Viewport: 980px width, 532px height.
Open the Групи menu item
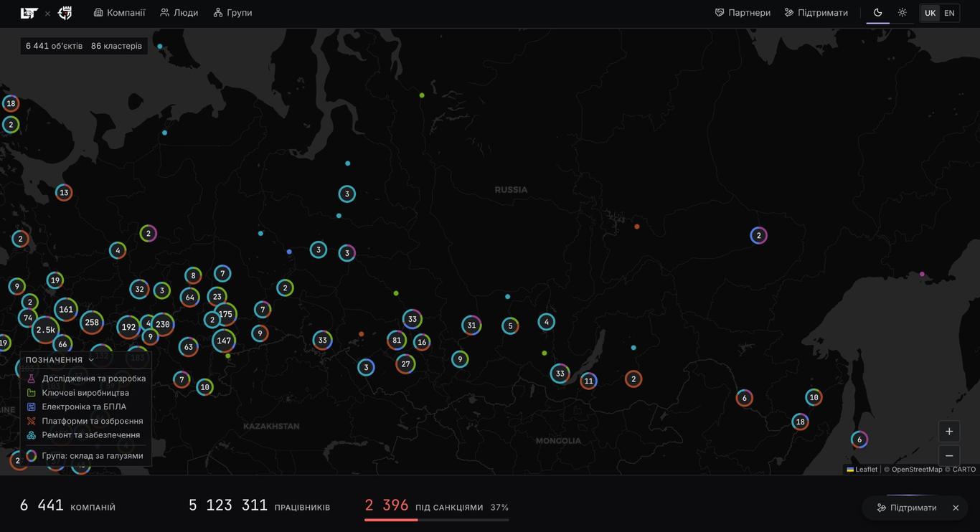pyautogui.click(x=232, y=13)
